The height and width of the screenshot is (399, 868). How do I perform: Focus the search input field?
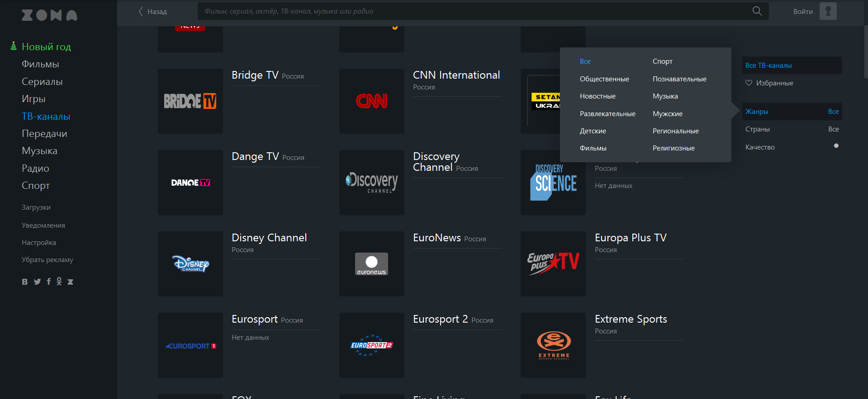[475, 11]
